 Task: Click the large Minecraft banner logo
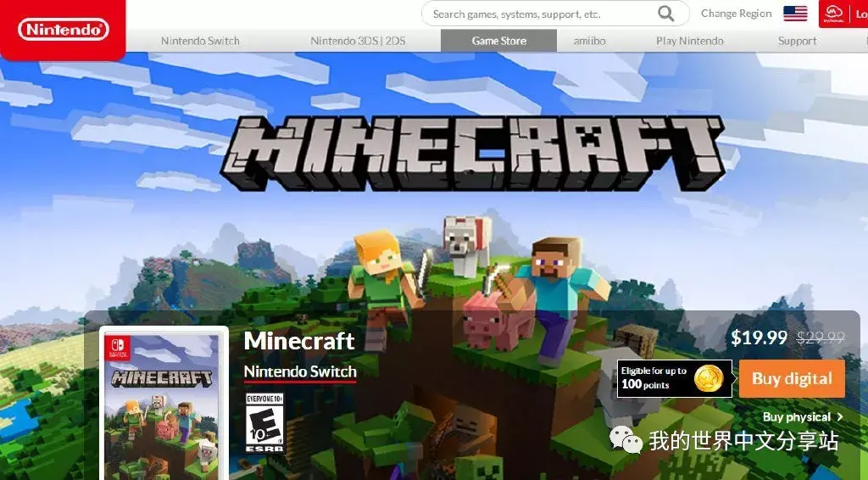point(472,153)
